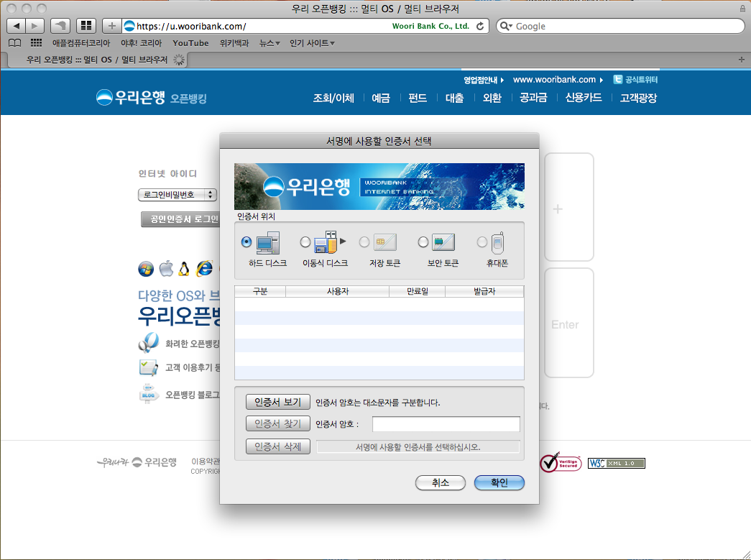This screenshot has height=560, width=751.
Task: Click the mobile phone icon
Action: 497,243
